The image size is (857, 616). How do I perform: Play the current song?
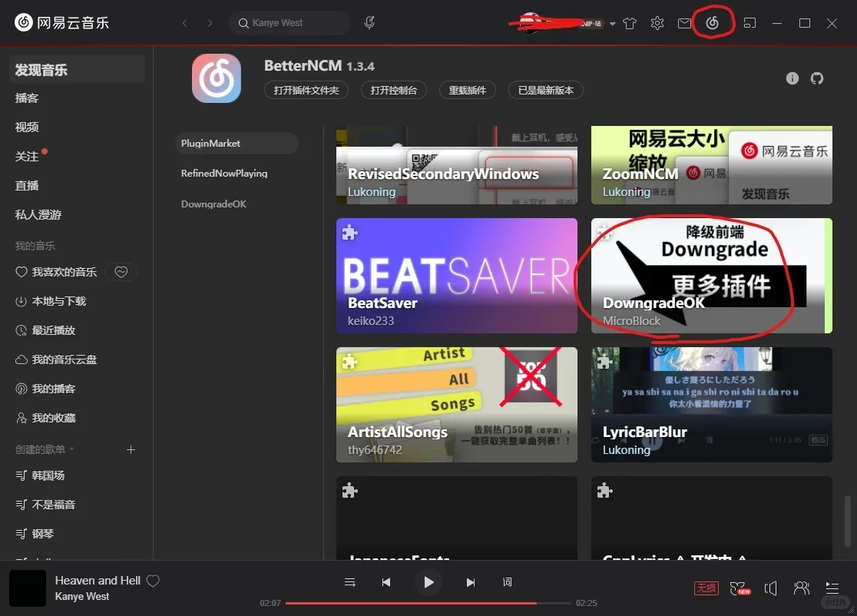428,582
